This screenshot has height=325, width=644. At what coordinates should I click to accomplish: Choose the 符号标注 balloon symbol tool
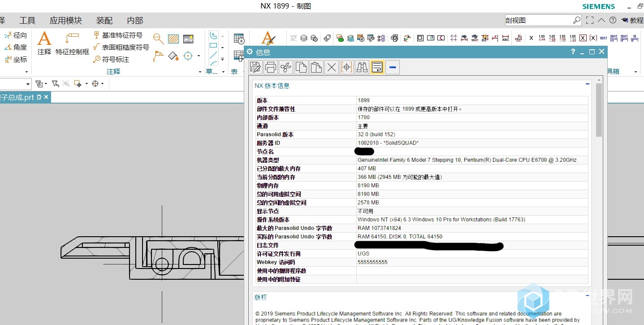coord(111,59)
